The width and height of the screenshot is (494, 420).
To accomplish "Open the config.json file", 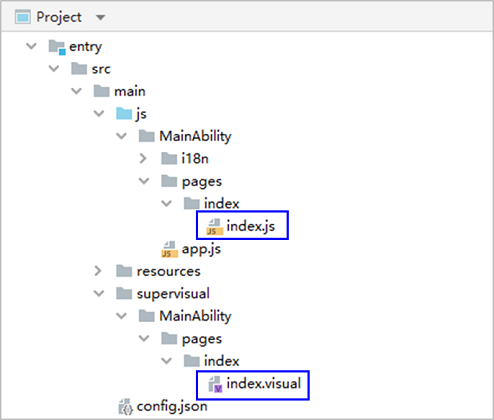I will (x=172, y=406).
